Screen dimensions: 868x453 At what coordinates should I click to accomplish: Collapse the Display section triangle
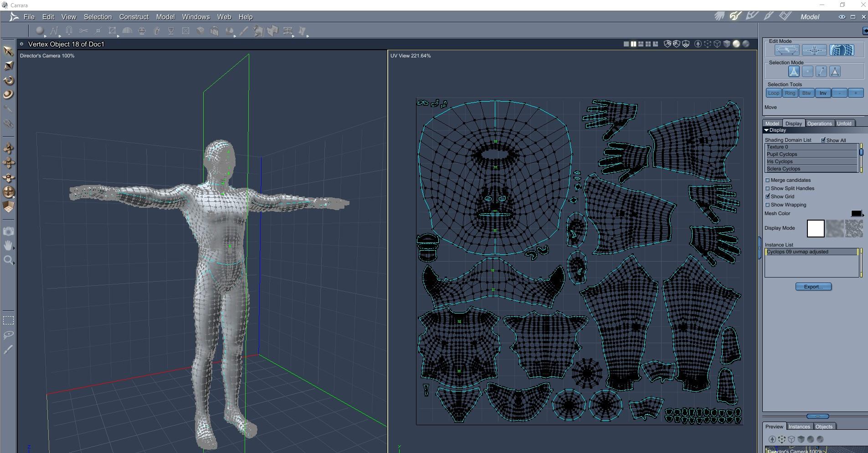pyautogui.click(x=766, y=130)
